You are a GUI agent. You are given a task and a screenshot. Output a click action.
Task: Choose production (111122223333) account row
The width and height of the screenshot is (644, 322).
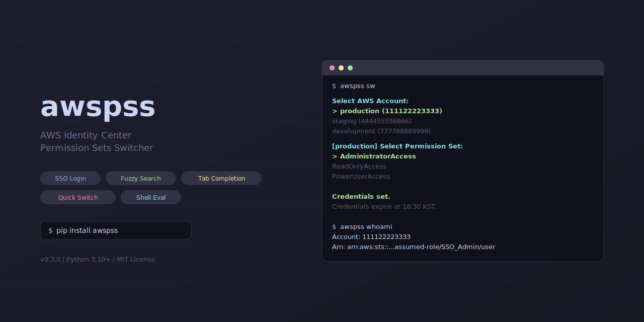click(387, 111)
